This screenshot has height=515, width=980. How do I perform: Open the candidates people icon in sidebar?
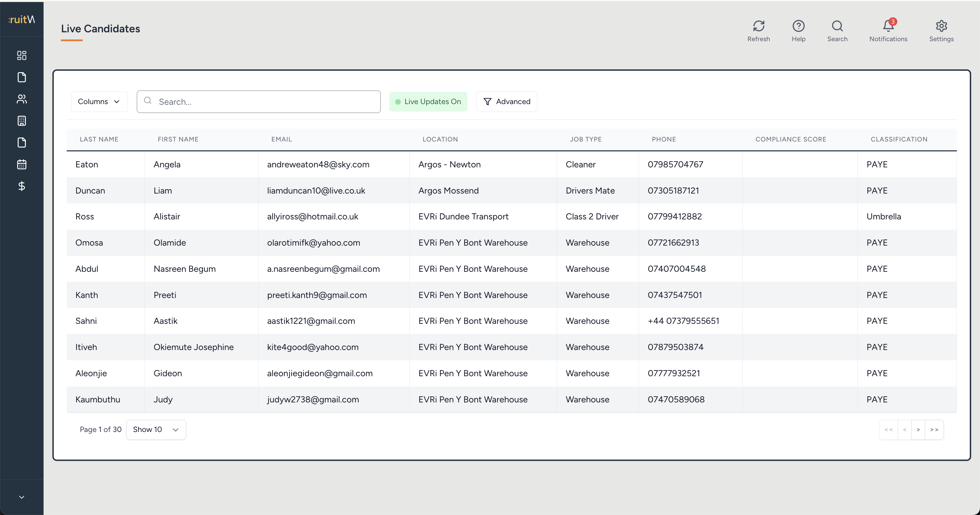tap(22, 99)
